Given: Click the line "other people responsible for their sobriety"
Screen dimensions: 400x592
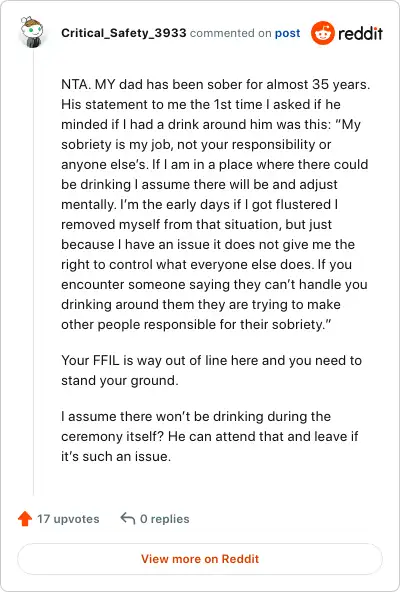Looking at the screenshot, I should coord(196,325).
